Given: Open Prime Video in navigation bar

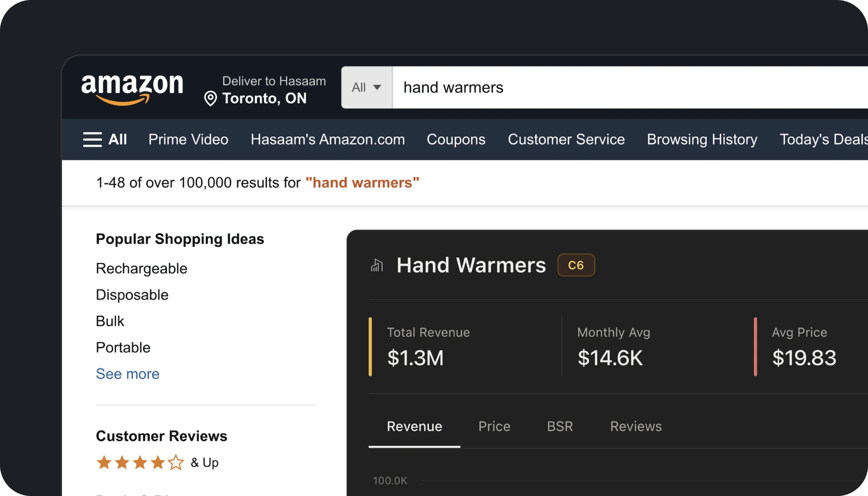Looking at the screenshot, I should [189, 139].
